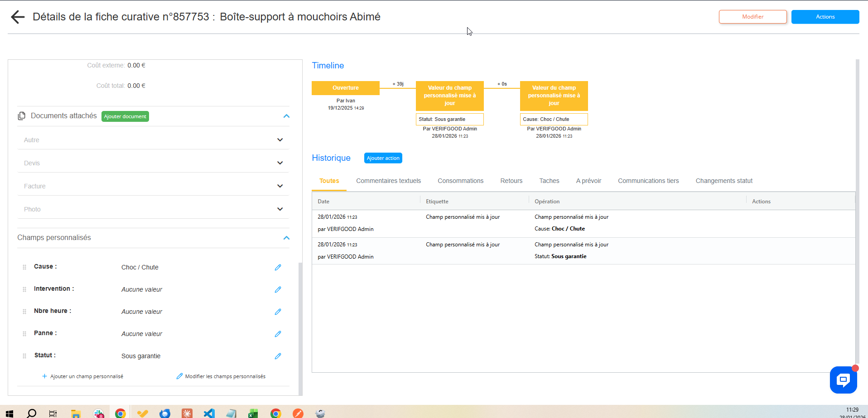Open the chat support widget
Screen dimensions: 868x418
pyautogui.click(x=843, y=380)
